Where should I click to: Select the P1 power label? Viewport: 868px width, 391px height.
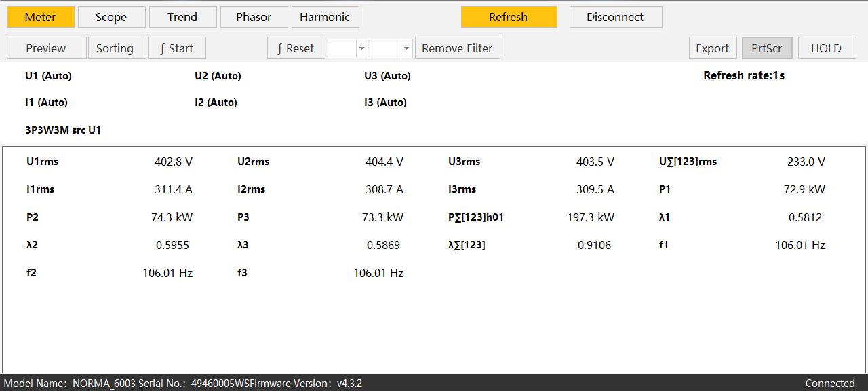point(665,189)
